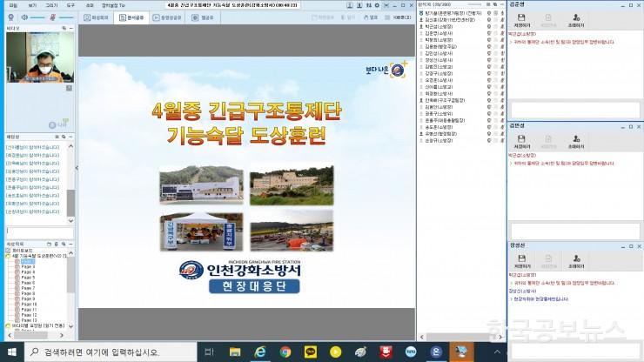Select the 문서공유 tab

point(131,17)
